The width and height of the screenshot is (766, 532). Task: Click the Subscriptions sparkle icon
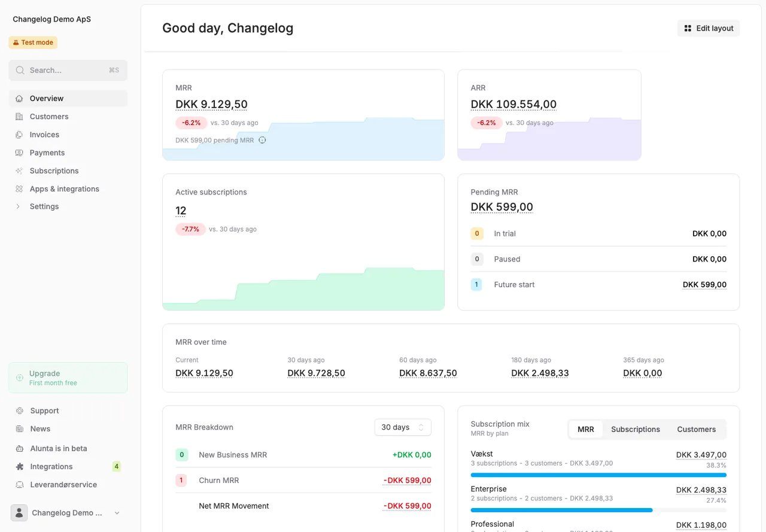point(19,171)
